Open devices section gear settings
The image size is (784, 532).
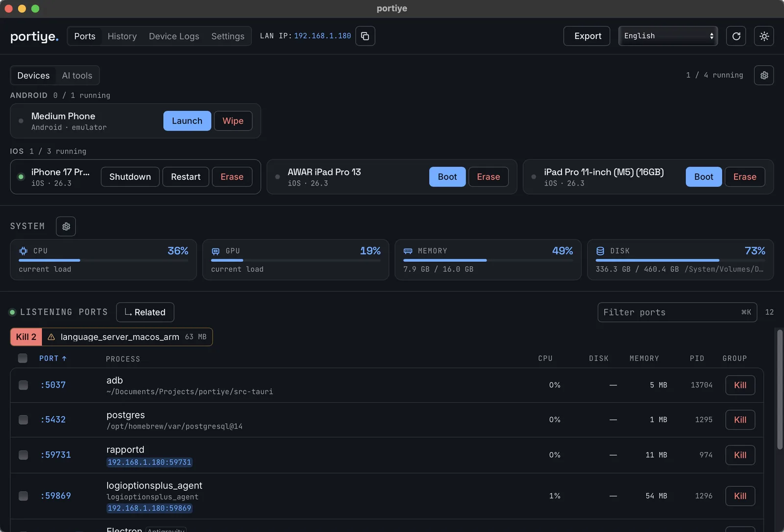click(764, 75)
